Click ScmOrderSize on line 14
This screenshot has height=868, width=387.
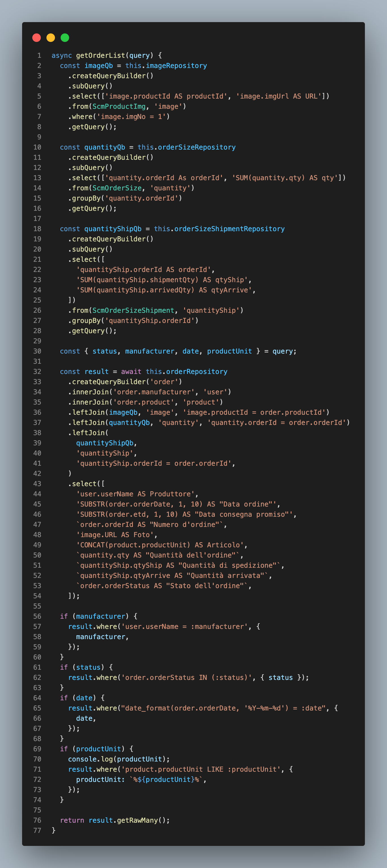117,188
